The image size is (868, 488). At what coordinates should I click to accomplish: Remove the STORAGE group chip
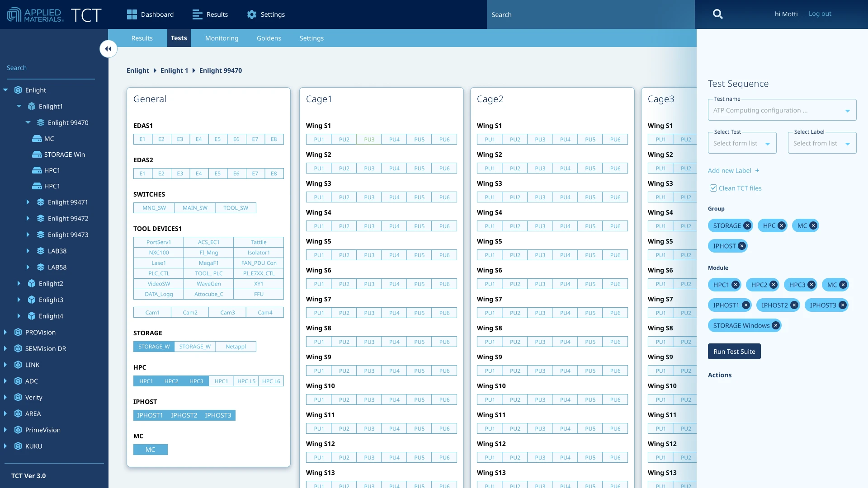[747, 225]
